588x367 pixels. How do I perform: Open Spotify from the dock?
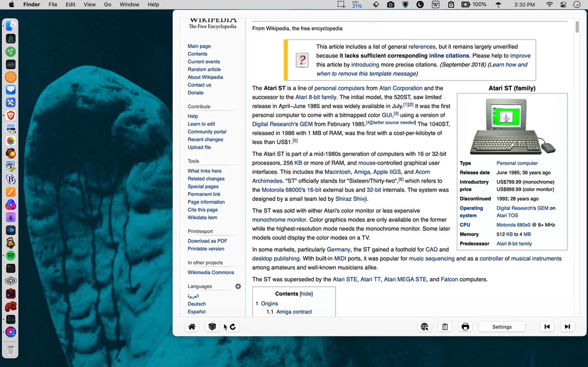tap(11, 256)
